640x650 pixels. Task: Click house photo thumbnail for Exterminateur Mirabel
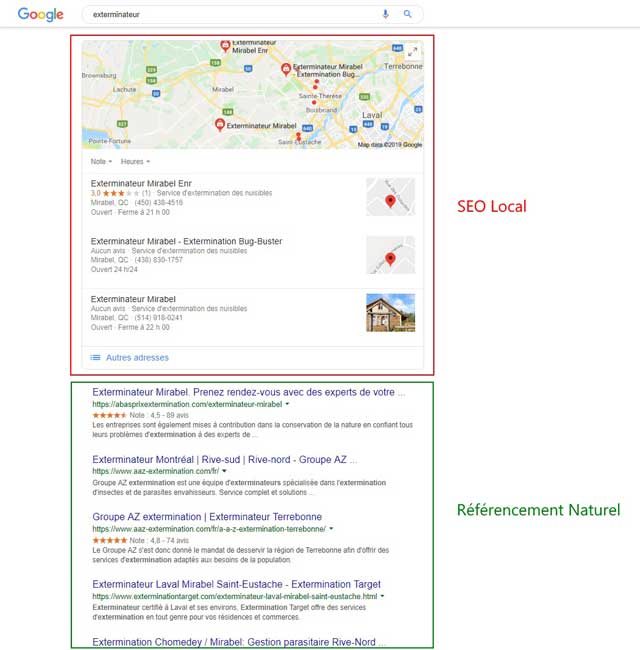click(390, 313)
